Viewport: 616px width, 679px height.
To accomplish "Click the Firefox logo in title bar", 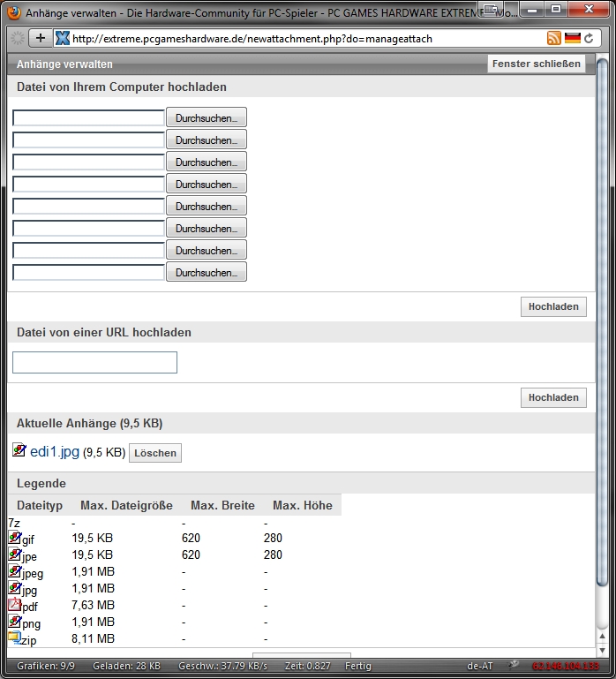I will coord(14,12).
